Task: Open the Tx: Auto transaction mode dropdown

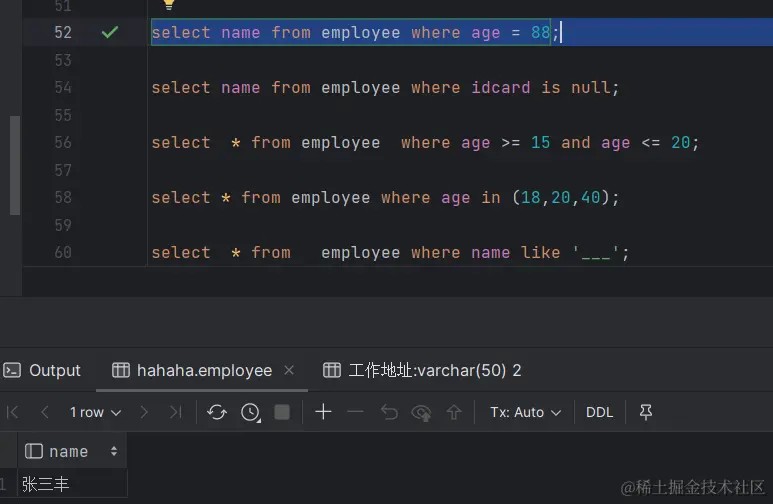Action: pos(526,412)
